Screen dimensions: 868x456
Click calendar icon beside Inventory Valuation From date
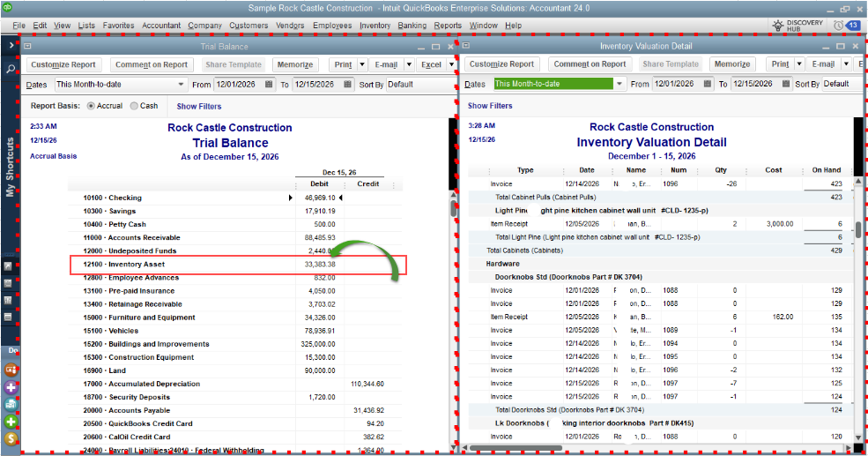tap(708, 85)
